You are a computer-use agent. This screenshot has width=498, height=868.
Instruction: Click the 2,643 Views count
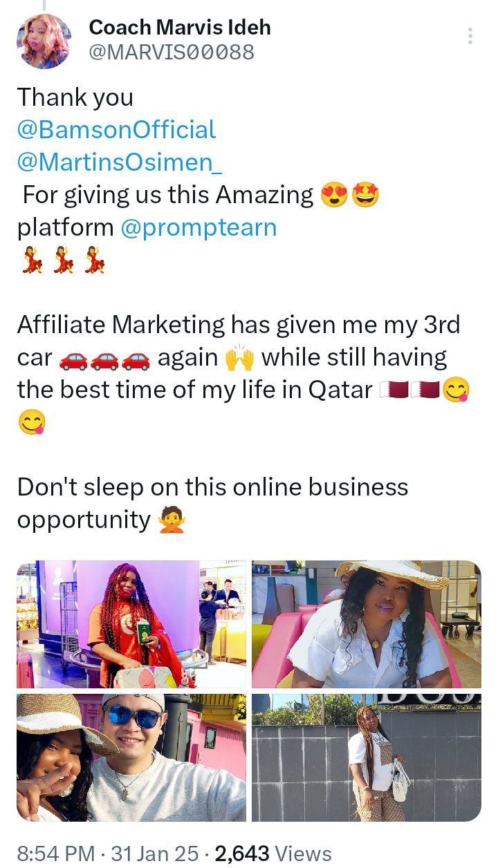point(273,853)
